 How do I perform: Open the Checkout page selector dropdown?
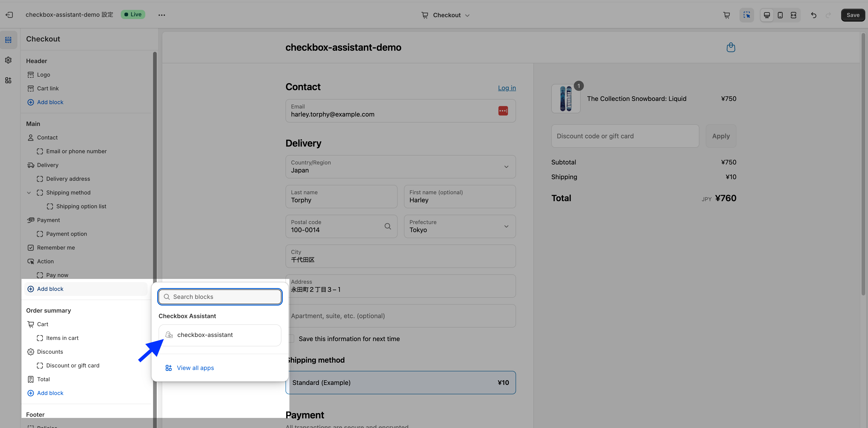pyautogui.click(x=445, y=15)
